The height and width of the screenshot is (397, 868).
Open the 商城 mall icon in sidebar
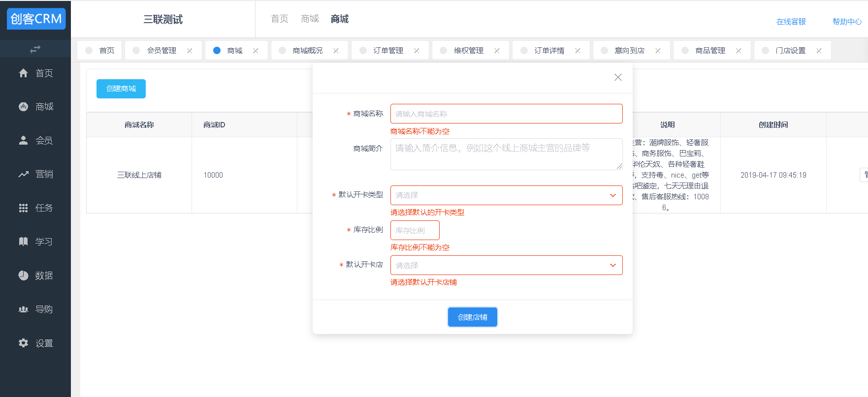[23, 107]
